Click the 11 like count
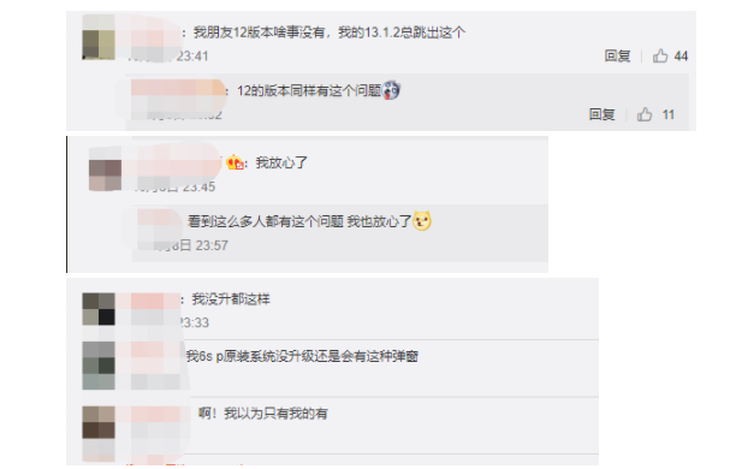This screenshot has height=469, width=730. [669, 115]
